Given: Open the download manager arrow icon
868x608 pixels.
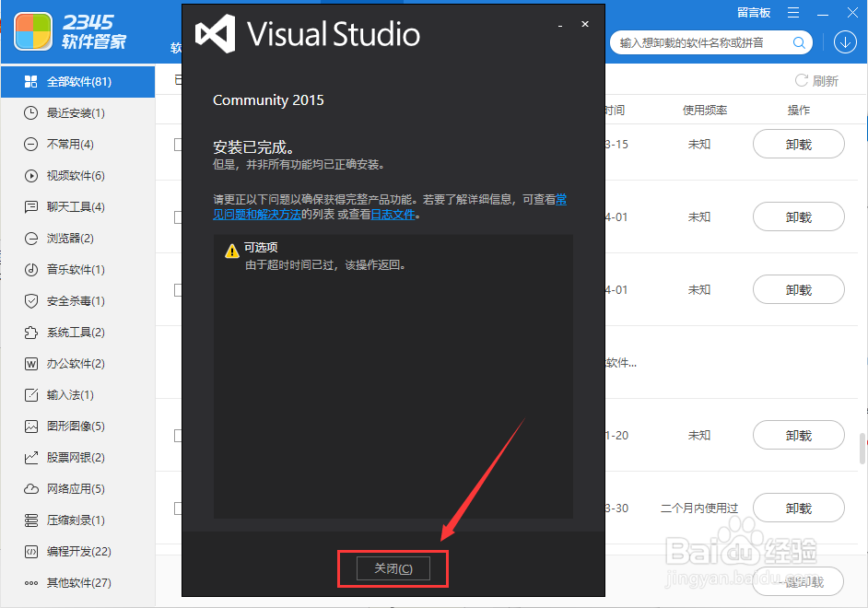Looking at the screenshot, I should click(x=845, y=42).
